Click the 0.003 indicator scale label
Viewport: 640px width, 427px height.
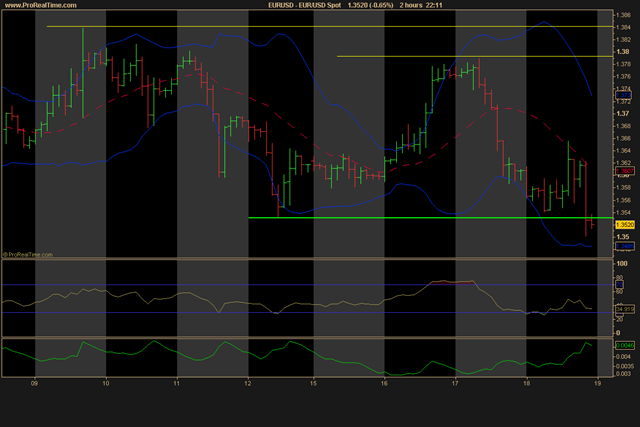(623, 374)
